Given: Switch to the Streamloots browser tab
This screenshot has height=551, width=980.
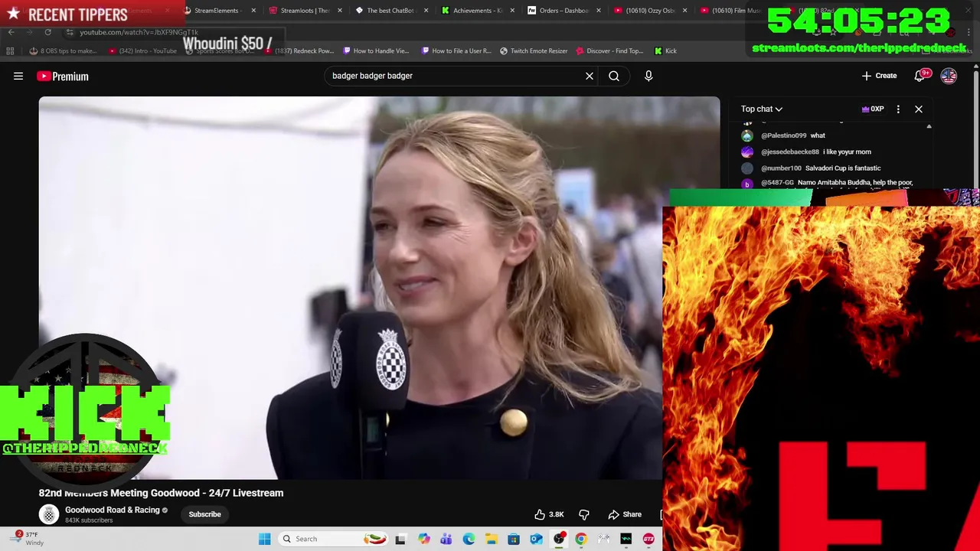Looking at the screenshot, I should click(x=305, y=11).
